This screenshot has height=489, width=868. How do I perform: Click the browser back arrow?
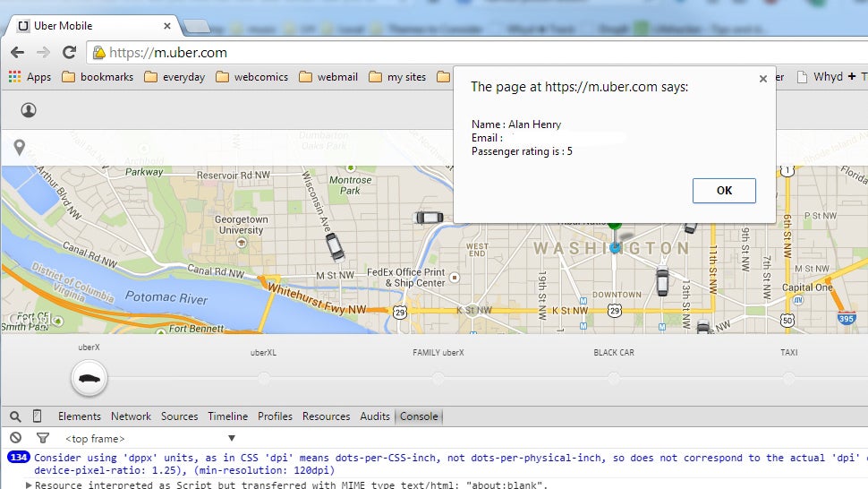17,53
